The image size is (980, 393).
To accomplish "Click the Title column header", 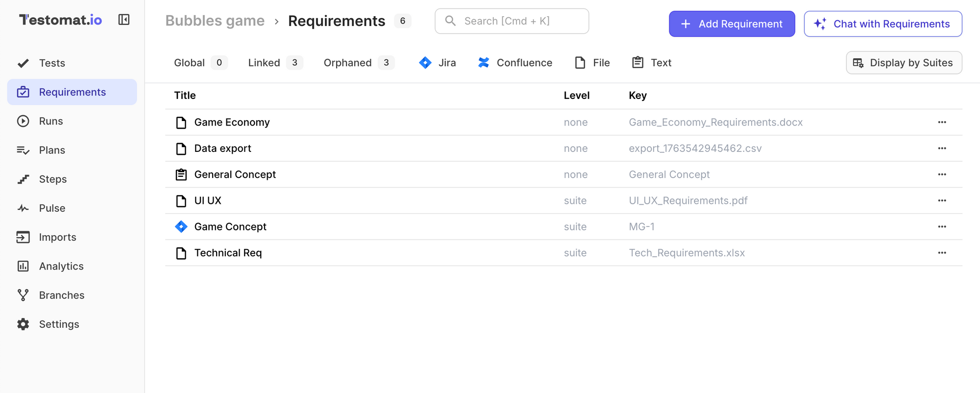I will click(x=185, y=96).
